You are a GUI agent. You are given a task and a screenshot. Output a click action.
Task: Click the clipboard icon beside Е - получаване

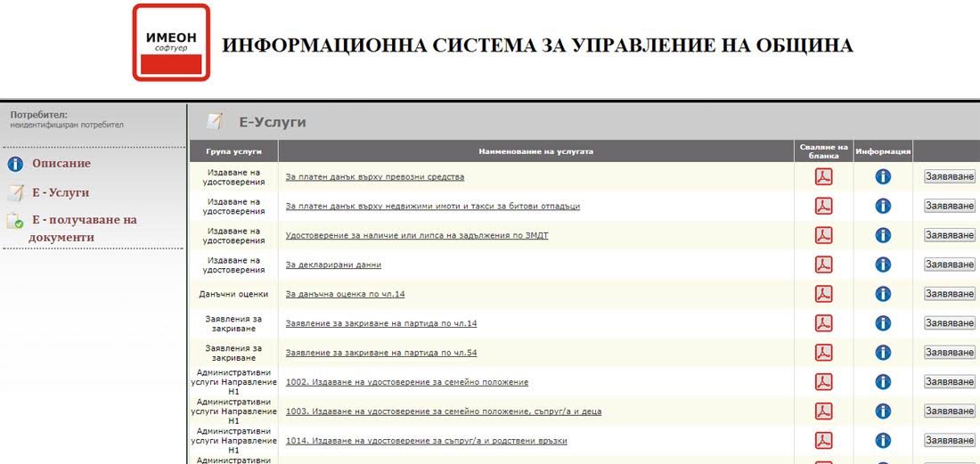(x=15, y=221)
